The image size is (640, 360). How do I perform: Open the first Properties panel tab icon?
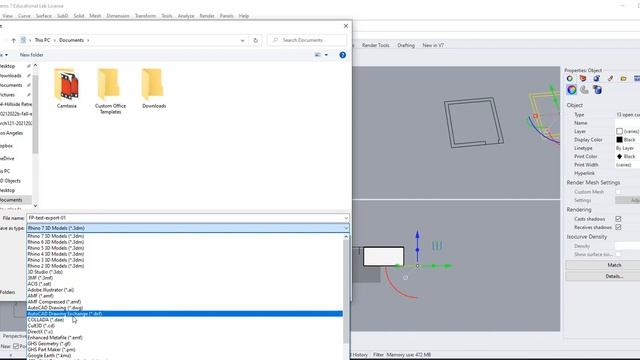(569, 78)
